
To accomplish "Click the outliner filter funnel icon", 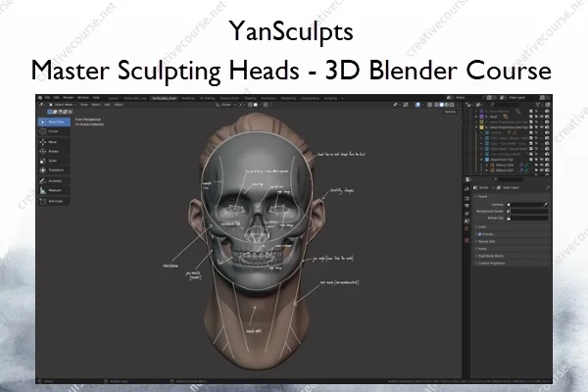I will 538,105.
